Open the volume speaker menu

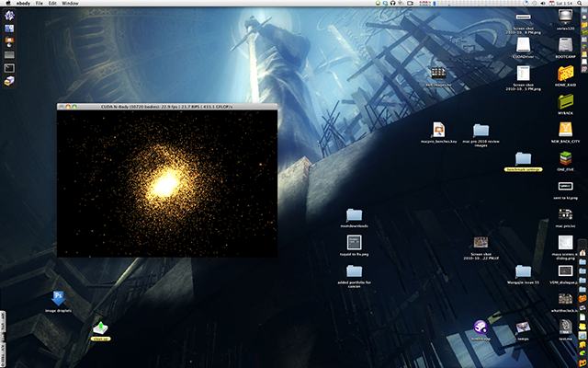pos(543,3)
